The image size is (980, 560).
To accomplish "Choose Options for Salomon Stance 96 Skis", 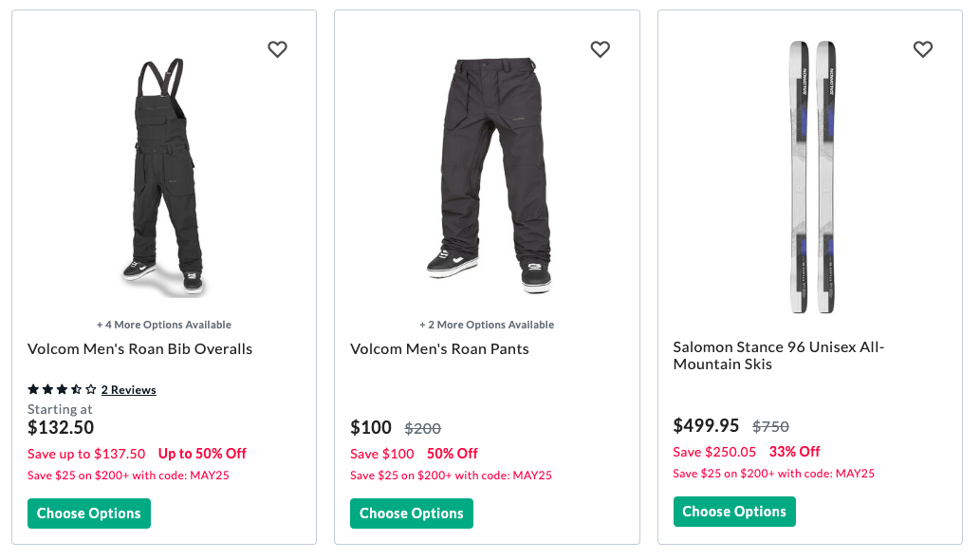I will point(734,512).
